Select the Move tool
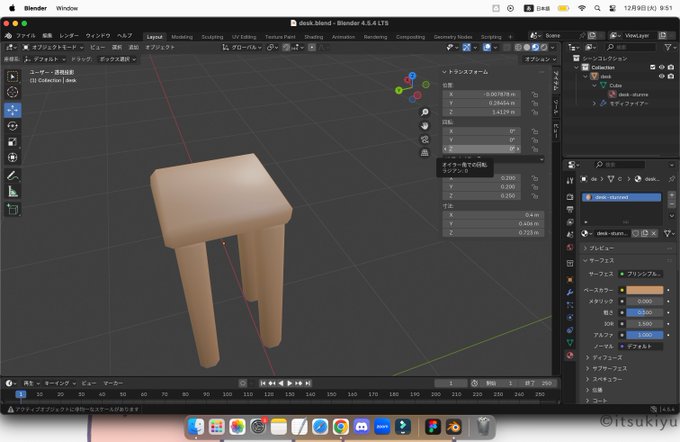The image size is (680, 442). point(13,110)
